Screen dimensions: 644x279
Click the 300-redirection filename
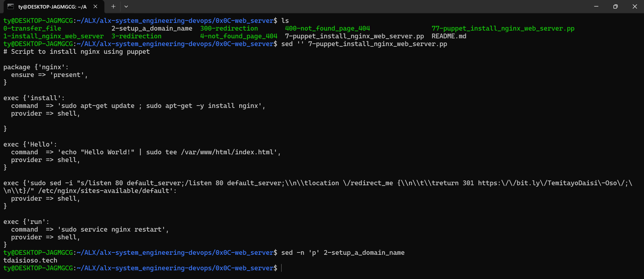click(x=229, y=28)
